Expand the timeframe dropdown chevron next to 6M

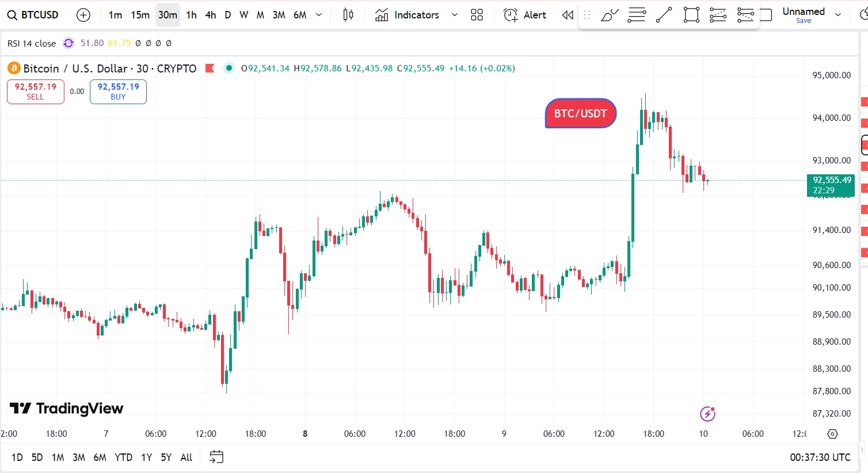[318, 14]
